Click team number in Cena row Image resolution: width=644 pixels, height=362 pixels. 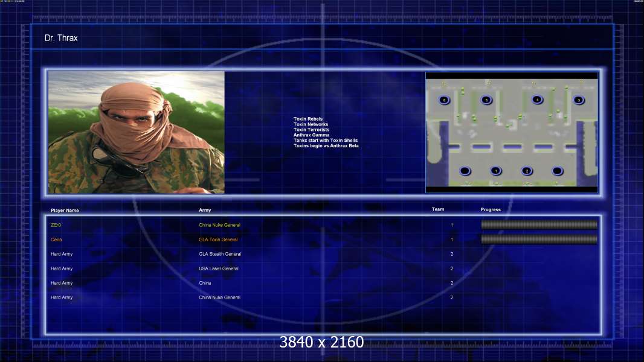click(x=452, y=240)
